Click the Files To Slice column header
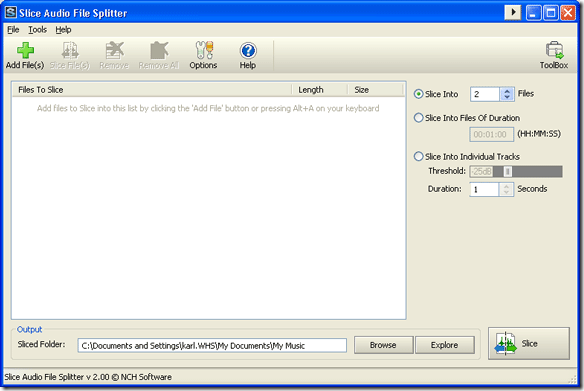The height and width of the screenshot is (391, 584). click(152, 90)
